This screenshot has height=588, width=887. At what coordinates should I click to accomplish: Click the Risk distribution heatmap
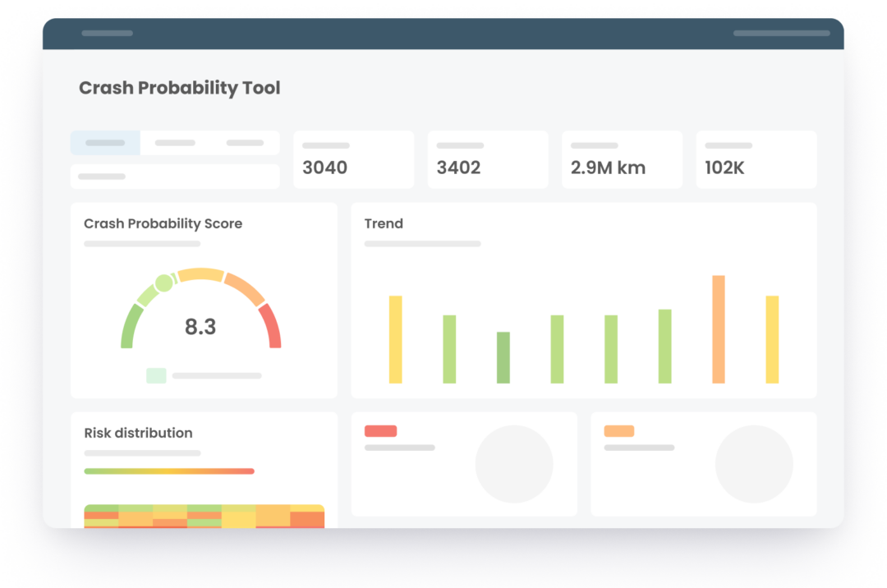pos(204,517)
